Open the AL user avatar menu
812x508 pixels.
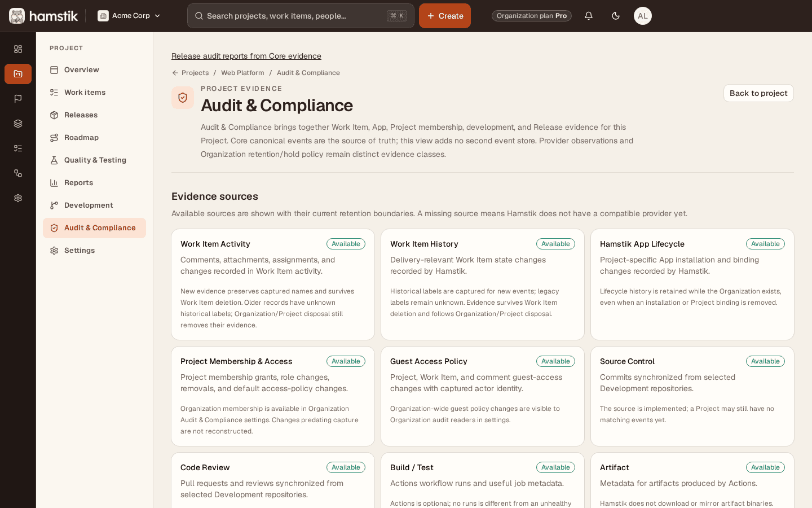click(x=643, y=16)
